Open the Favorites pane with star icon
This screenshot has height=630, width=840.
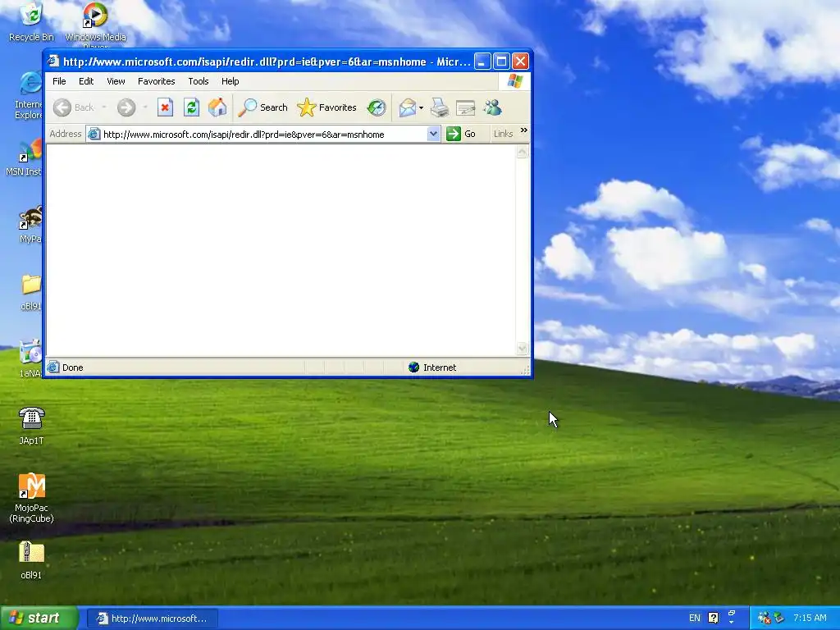click(326, 107)
